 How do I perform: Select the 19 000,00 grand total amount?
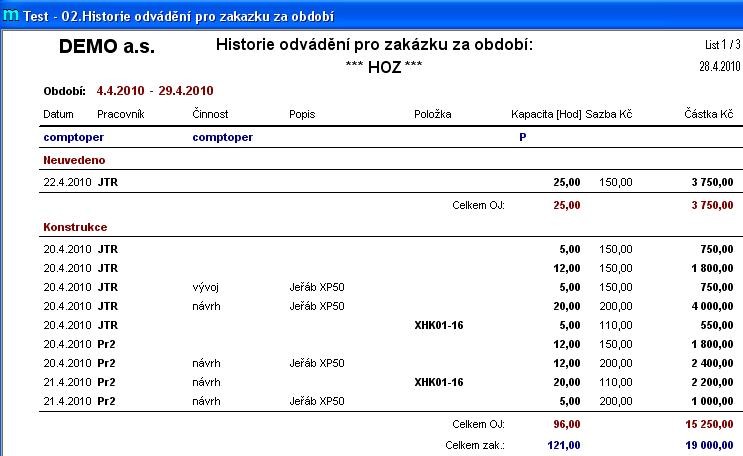tap(708, 443)
